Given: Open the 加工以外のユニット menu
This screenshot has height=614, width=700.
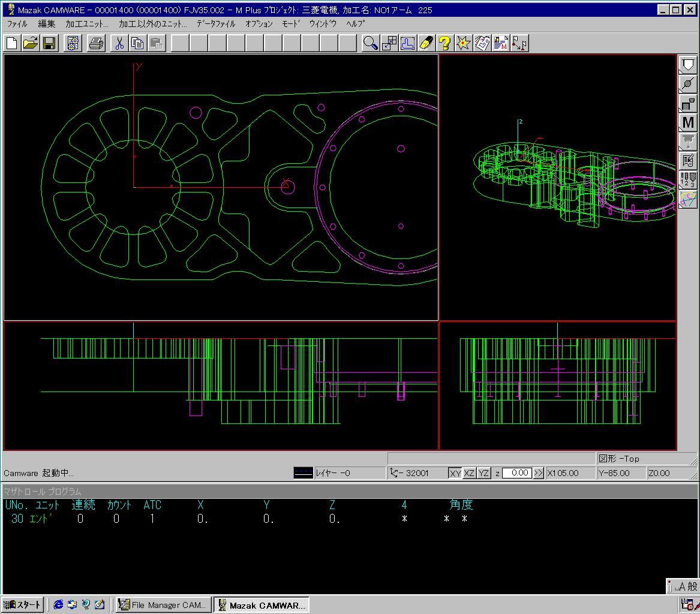Looking at the screenshot, I should [x=153, y=24].
